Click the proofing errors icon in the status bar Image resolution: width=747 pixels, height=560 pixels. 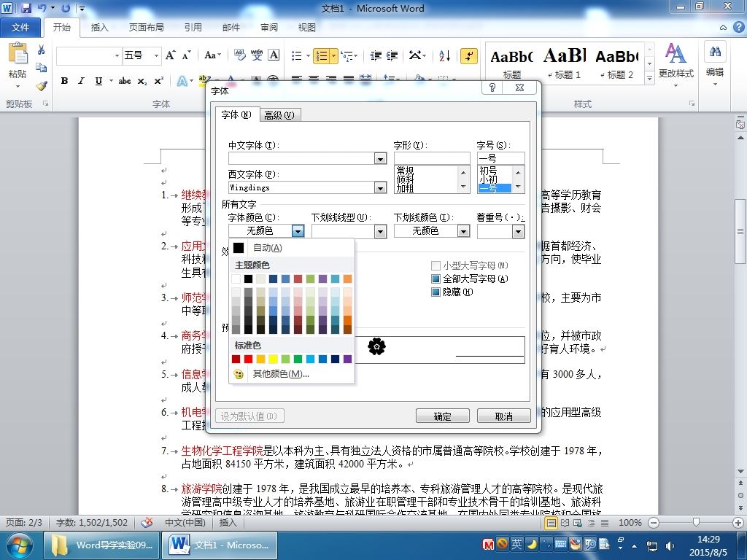point(147,522)
